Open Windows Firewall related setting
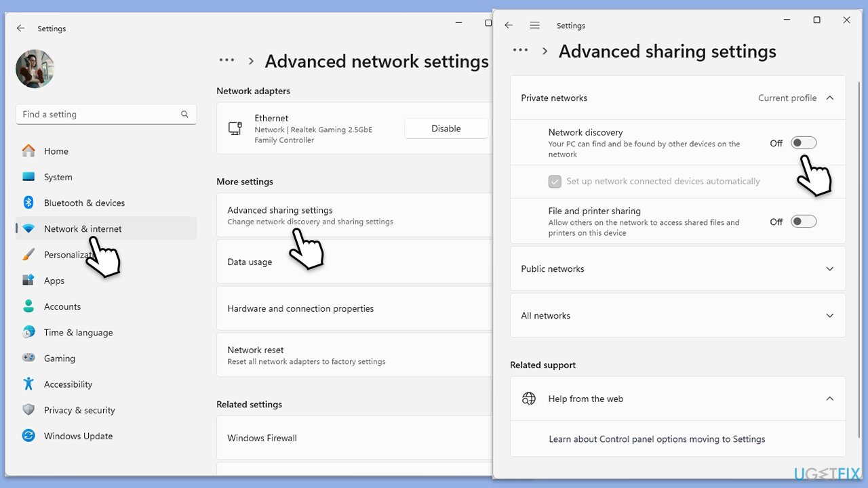868x488 pixels. click(355, 438)
